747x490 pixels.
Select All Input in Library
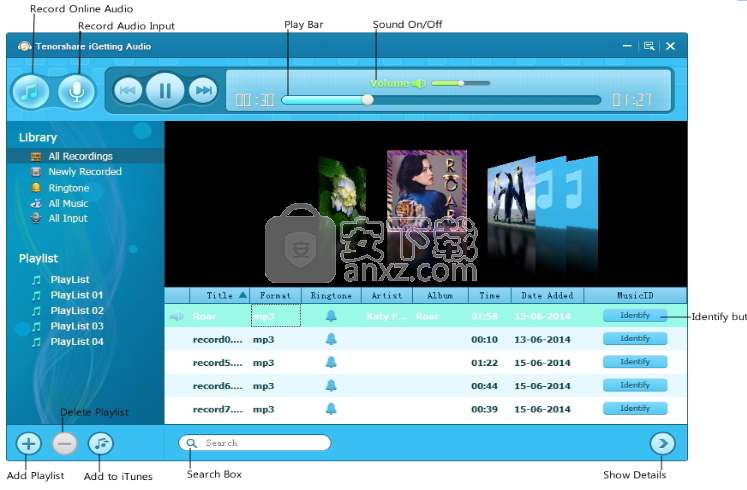point(68,219)
